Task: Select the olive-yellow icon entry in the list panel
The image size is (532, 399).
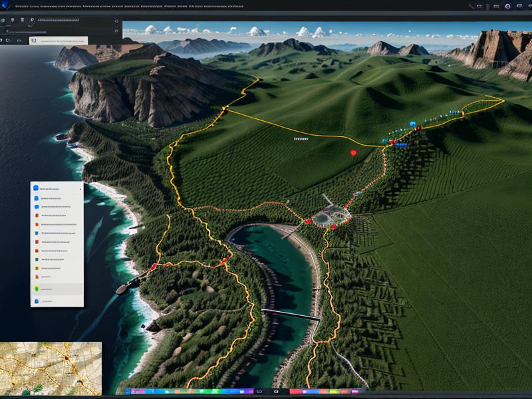Action: [37, 268]
